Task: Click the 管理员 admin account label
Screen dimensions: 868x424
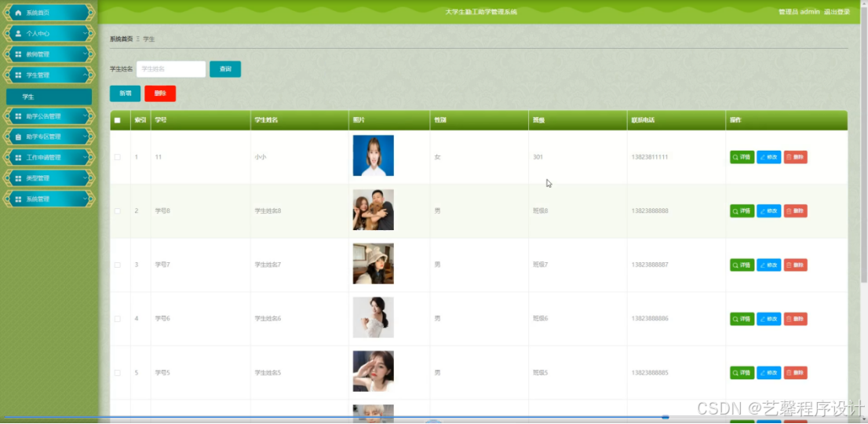Action: pyautogui.click(x=799, y=13)
